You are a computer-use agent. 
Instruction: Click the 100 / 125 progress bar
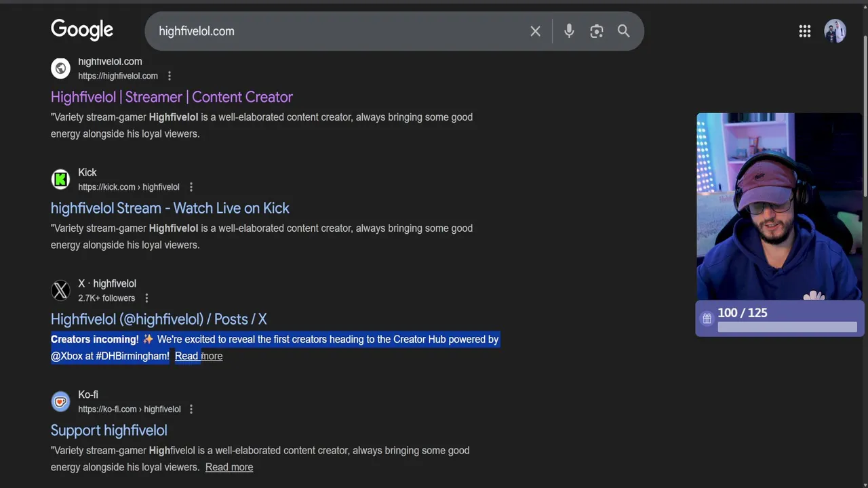pyautogui.click(x=787, y=327)
